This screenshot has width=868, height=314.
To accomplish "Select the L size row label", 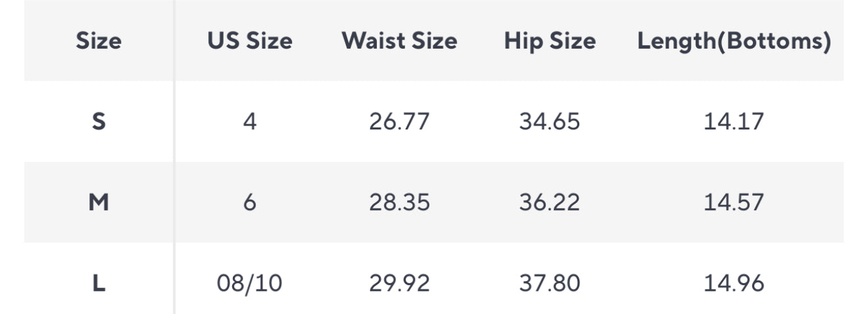I will (x=99, y=284).
